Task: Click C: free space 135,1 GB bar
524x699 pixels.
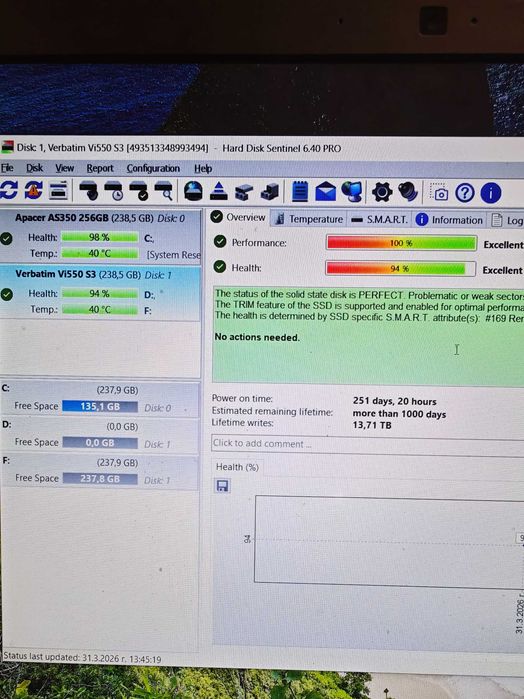Action: pyautogui.click(x=100, y=407)
